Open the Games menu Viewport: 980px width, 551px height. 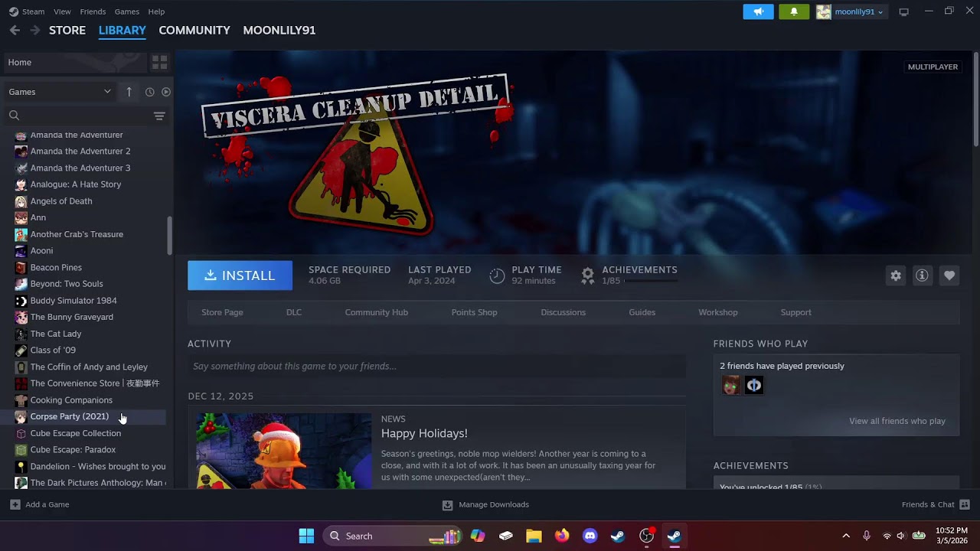coord(127,11)
